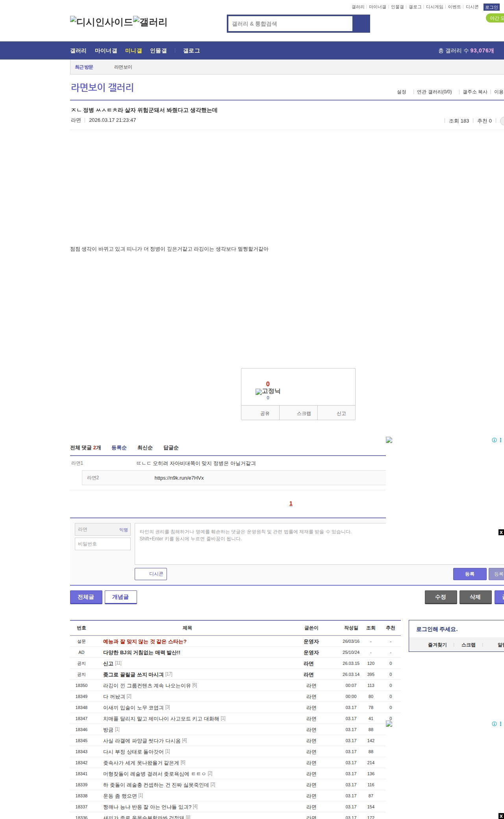
Task: Close the ad with the X beside comment box
Action: pos(501,532)
